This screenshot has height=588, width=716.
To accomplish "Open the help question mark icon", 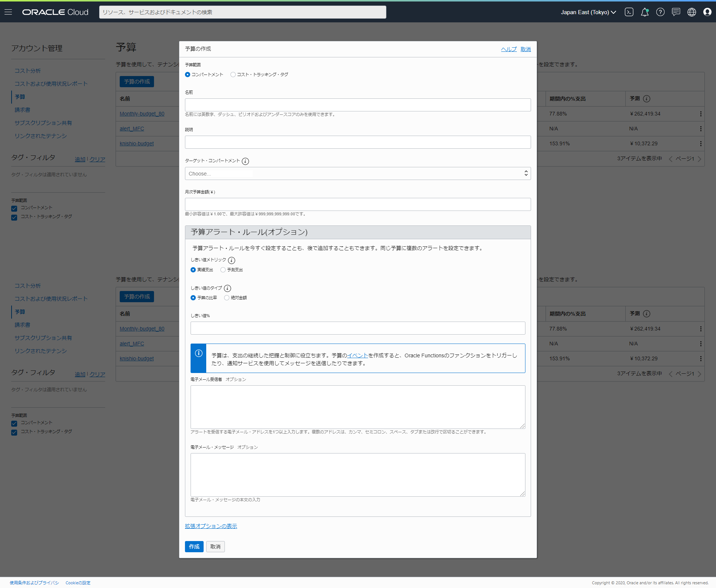I will [x=660, y=12].
